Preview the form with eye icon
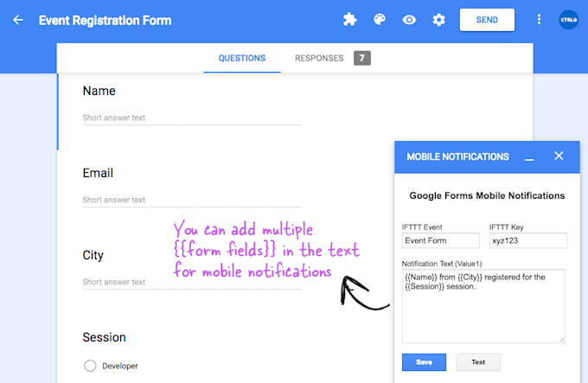588x383 pixels. pos(409,20)
